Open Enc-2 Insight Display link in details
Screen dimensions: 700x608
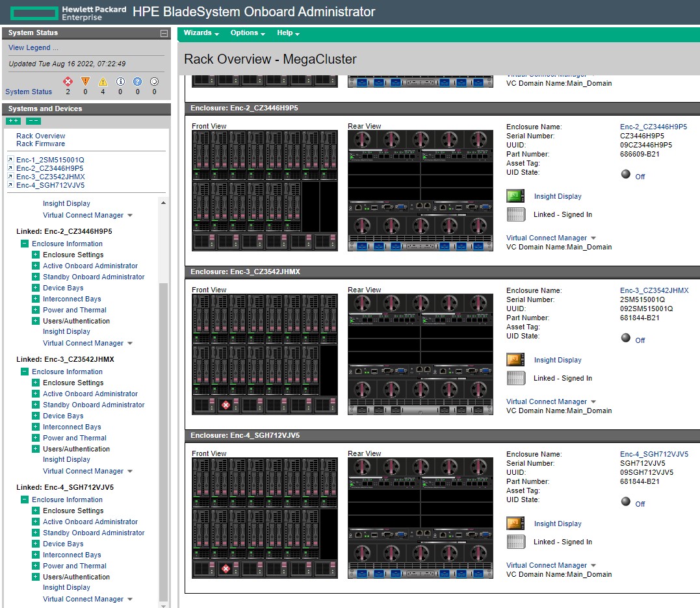[x=558, y=196]
